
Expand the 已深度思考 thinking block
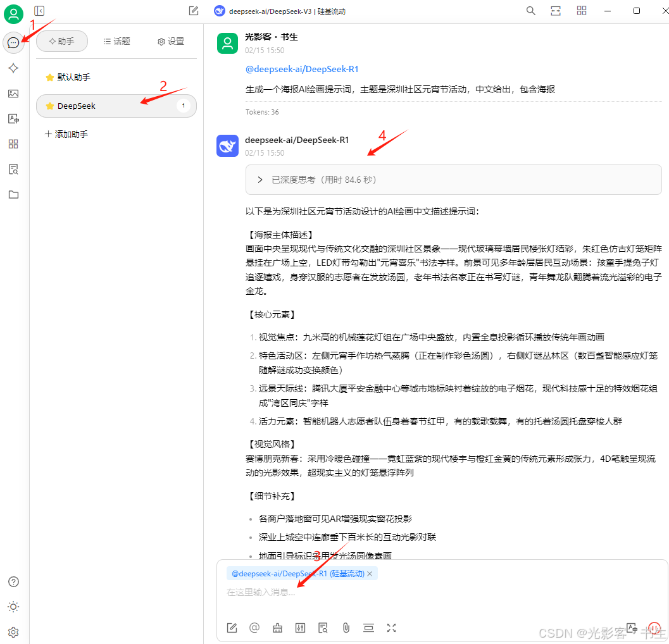453,180
